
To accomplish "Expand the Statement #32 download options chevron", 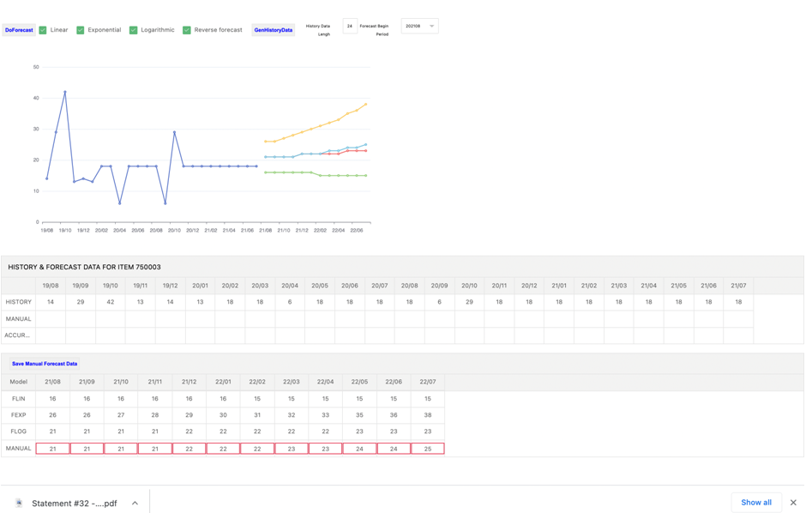I will (x=135, y=503).
